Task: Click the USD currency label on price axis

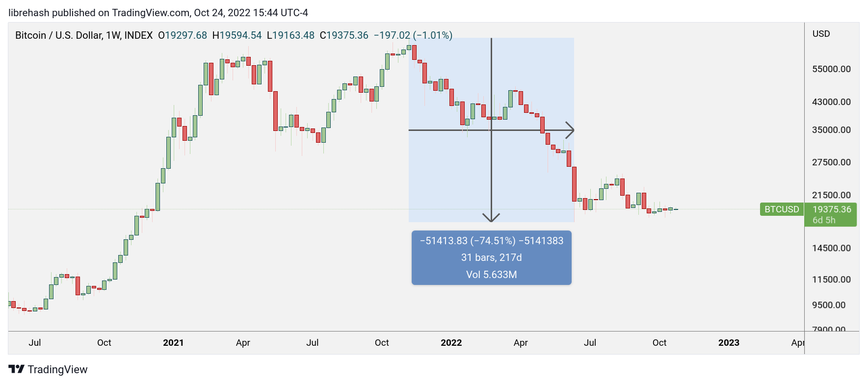Action: click(x=821, y=34)
